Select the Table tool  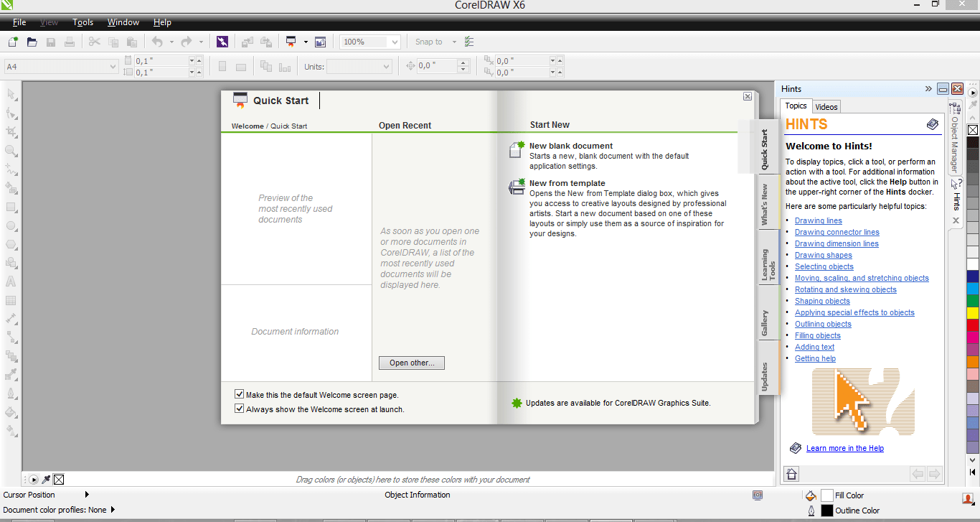[11, 300]
